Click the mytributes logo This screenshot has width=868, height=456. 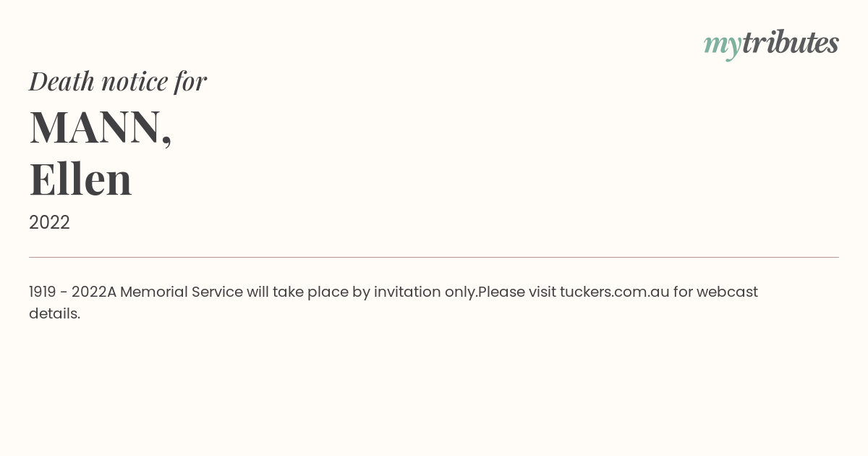point(771,44)
